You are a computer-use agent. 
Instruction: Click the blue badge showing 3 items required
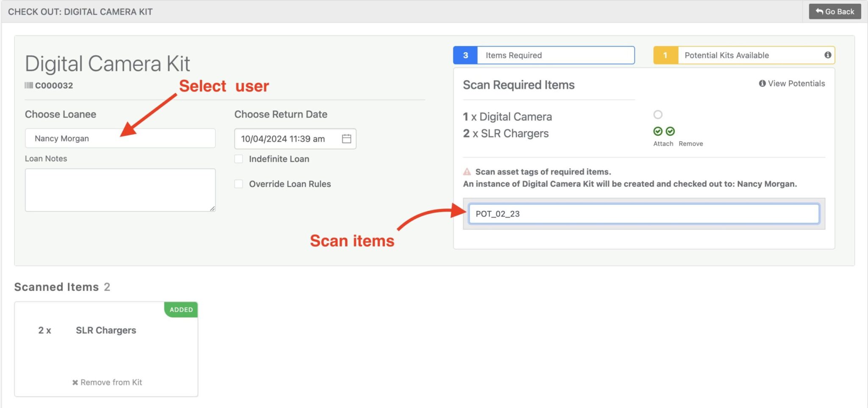465,55
